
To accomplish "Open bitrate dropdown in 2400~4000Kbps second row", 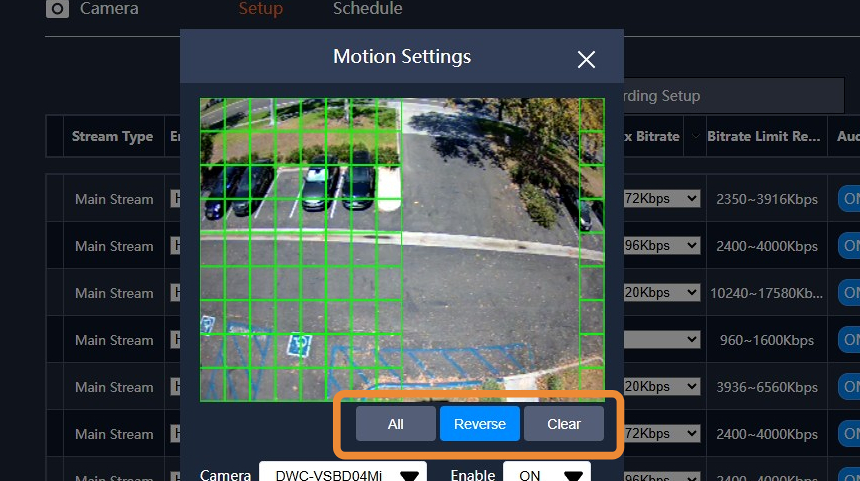I will pyautogui.click(x=662, y=245).
